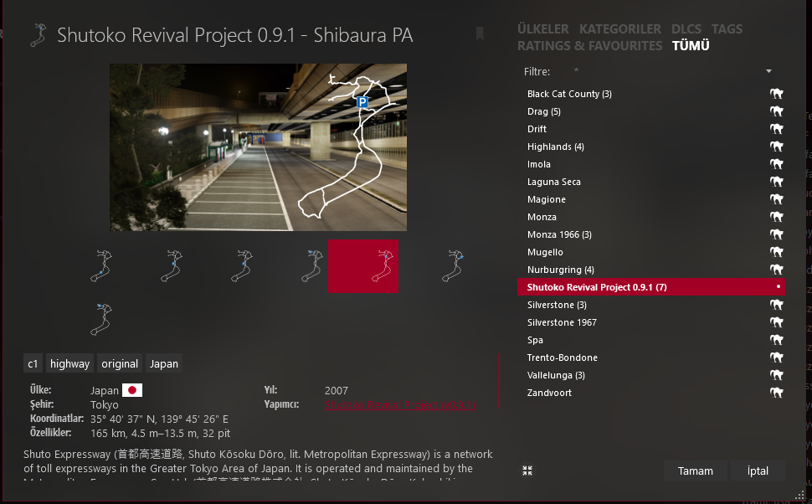Open the Filtre dropdown arrow
The image size is (812, 504).
[769, 71]
